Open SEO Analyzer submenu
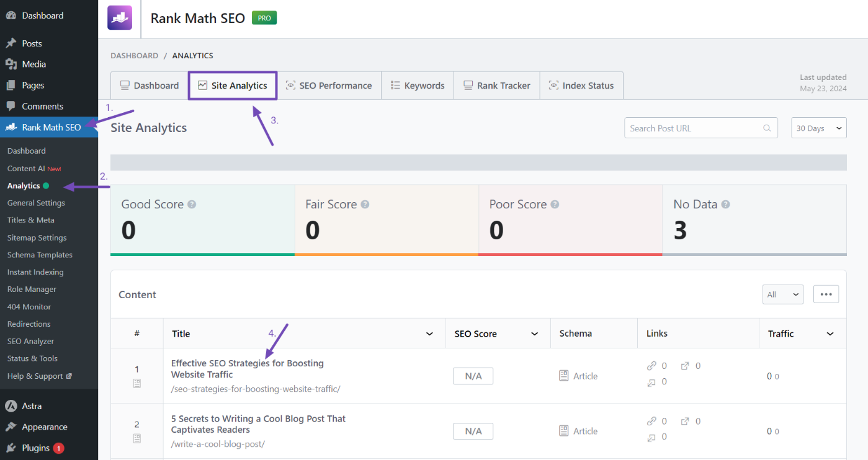The width and height of the screenshot is (868, 460). pyautogui.click(x=31, y=341)
